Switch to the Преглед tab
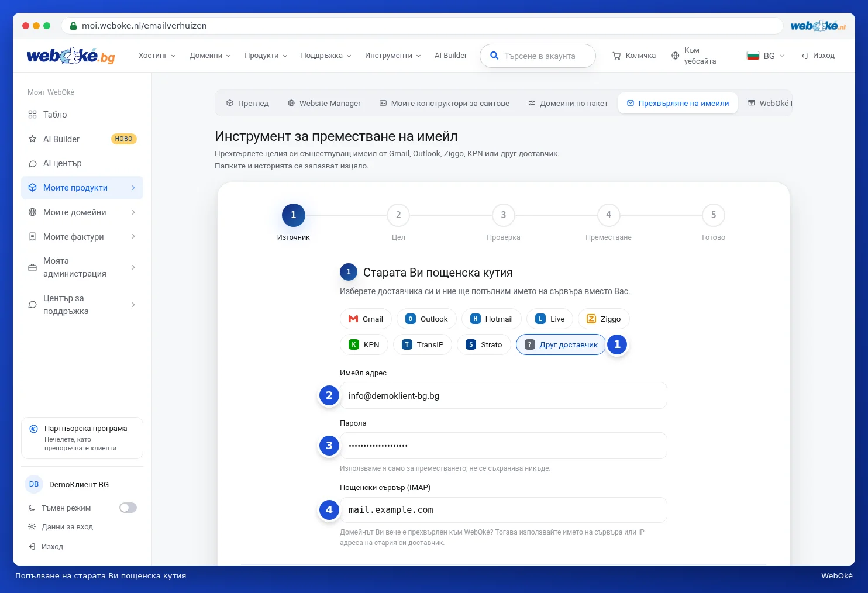 tap(247, 104)
